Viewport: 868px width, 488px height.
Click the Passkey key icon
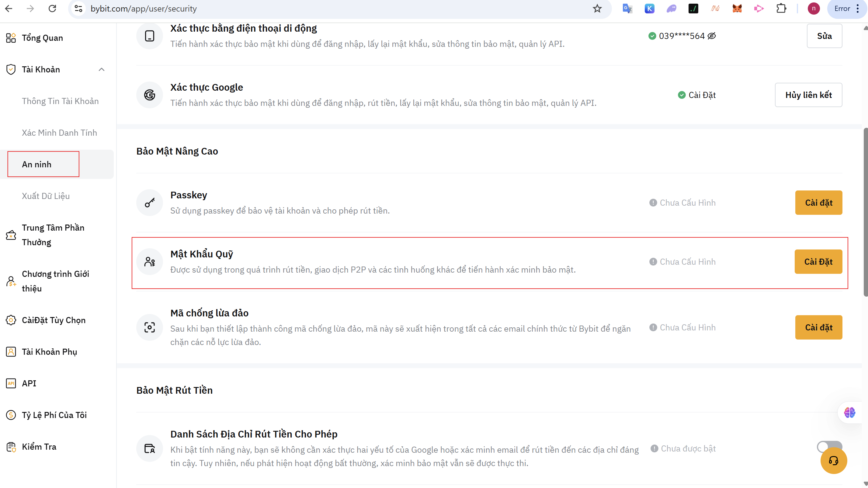tap(150, 203)
